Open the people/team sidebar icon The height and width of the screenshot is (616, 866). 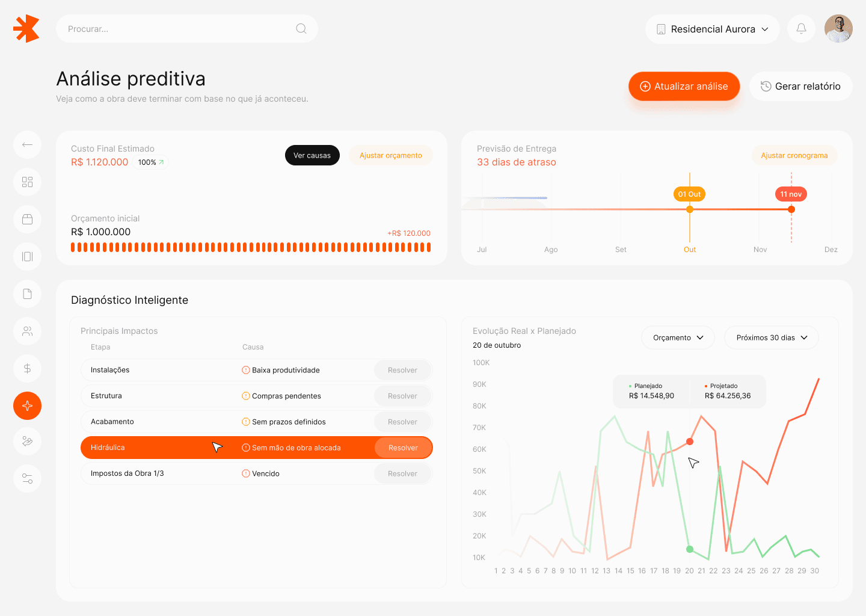pos(27,331)
